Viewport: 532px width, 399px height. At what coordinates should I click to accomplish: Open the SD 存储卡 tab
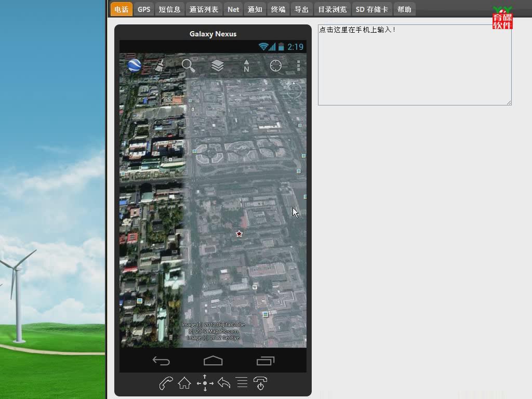(x=372, y=9)
